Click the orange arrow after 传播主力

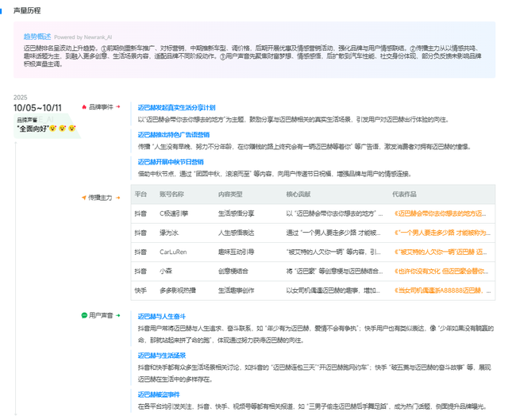click(x=119, y=197)
